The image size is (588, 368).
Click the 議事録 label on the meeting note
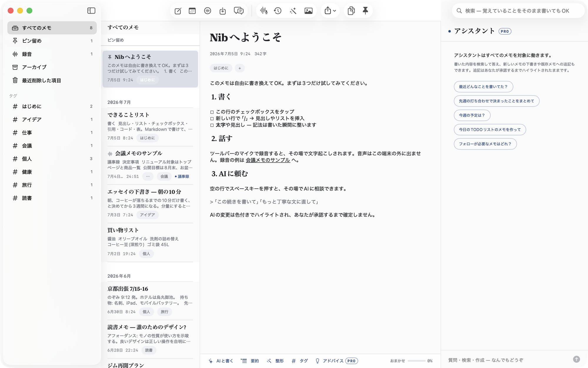182,176
